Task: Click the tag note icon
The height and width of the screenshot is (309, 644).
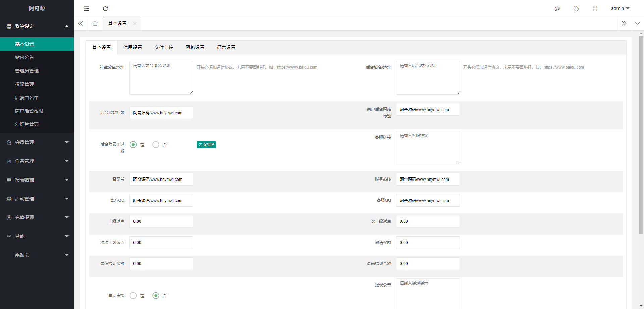Action: [576, 9]
